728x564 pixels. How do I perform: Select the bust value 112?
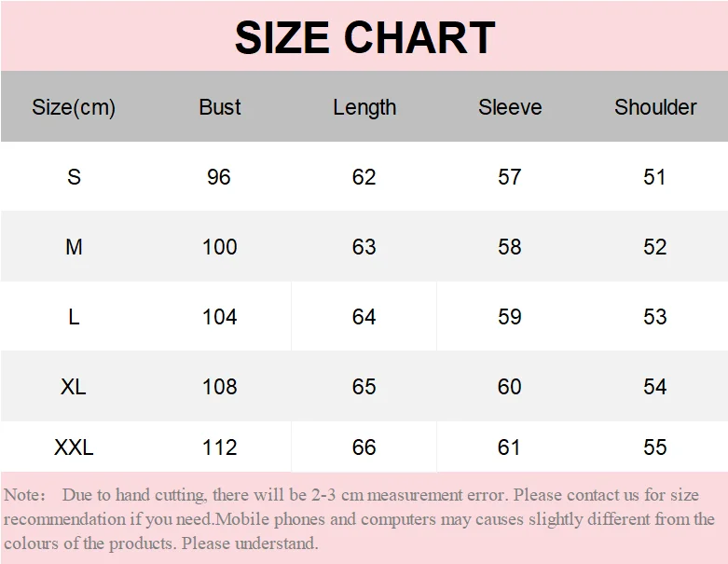click(220, 447)
